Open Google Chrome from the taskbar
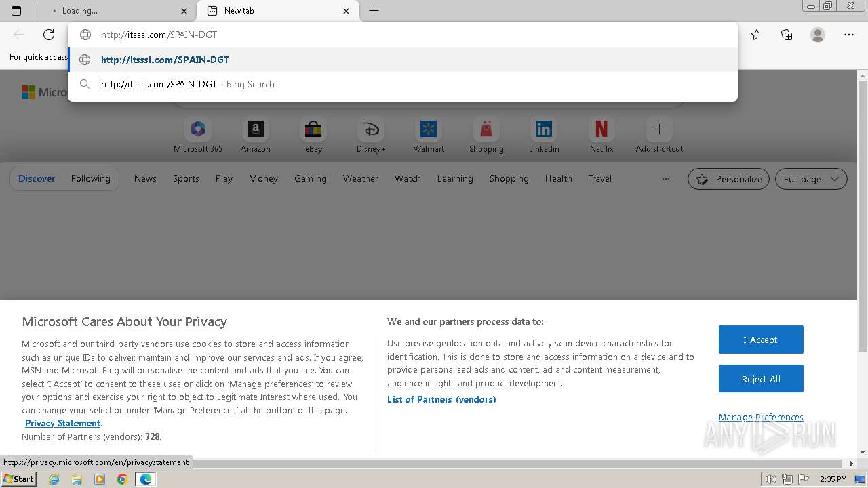 (123, 479)
